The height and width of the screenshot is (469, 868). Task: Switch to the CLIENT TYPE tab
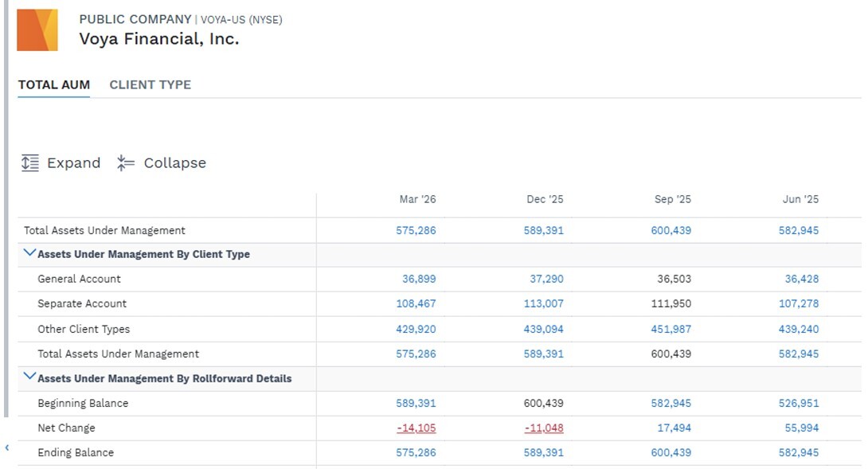click(150, 84)
